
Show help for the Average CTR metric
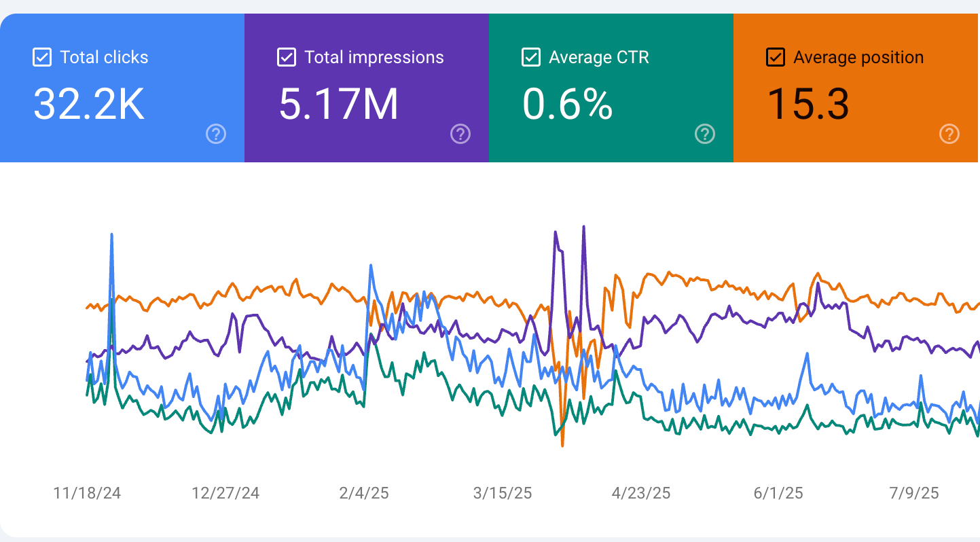click(x=705, y=134)
